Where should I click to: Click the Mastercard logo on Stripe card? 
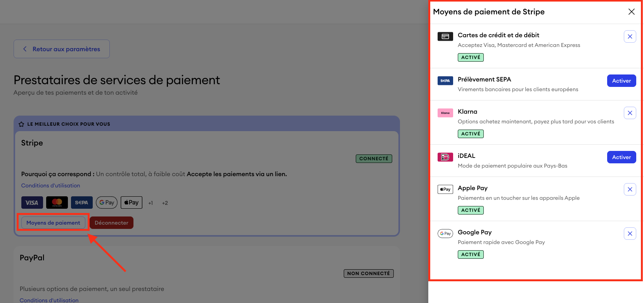click(x=57, y=203)
